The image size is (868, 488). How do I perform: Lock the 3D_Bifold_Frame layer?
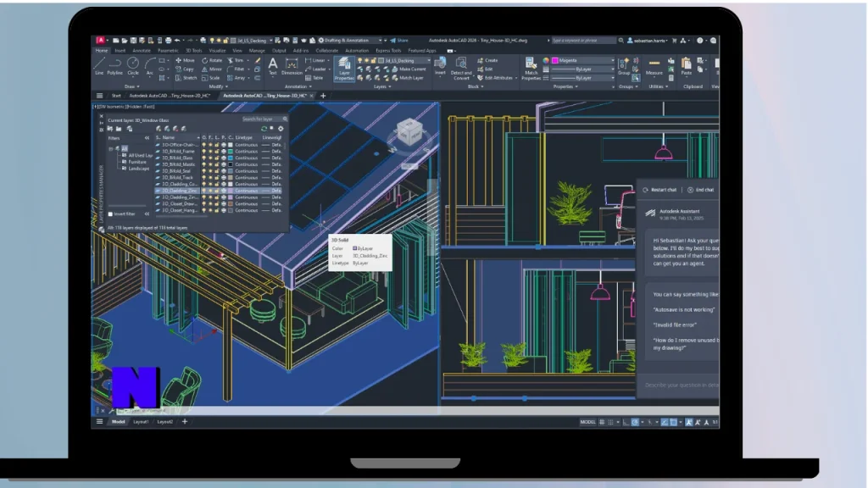tap(217, 152)
